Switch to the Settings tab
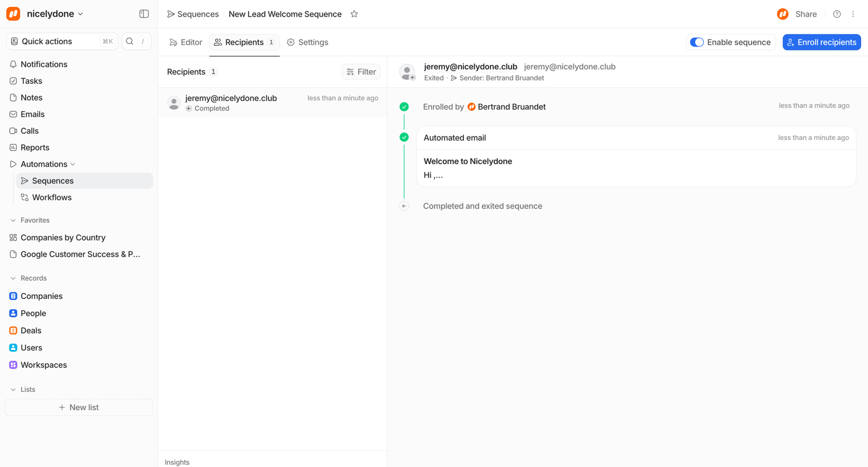868x467 pixels. coord(308,42)
